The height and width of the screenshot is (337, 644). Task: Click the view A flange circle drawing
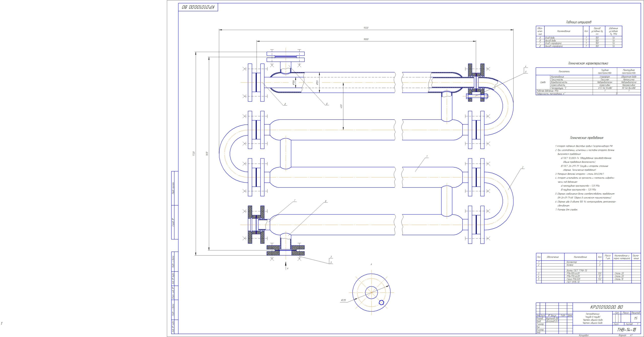pyautogui.click(x=371, y=293)
